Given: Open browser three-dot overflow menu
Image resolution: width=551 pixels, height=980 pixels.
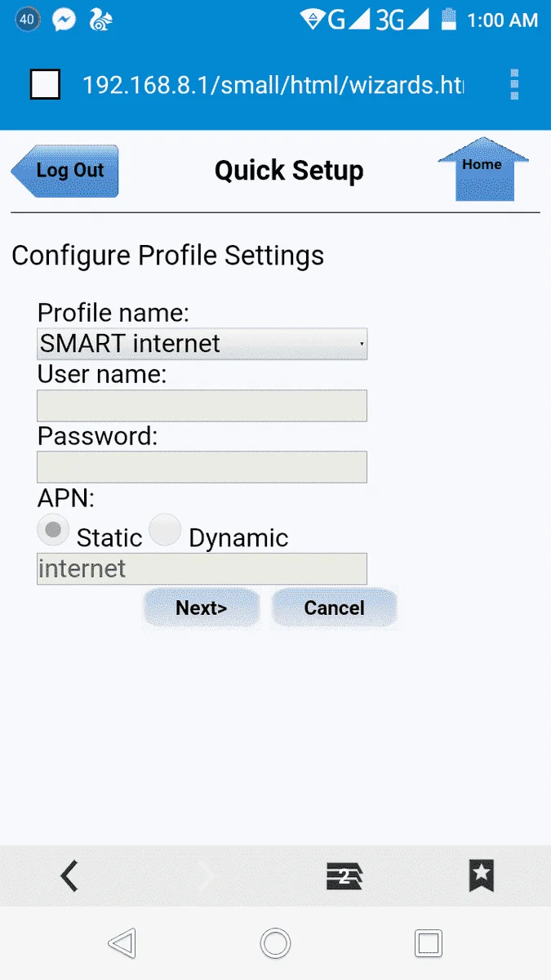Looking at the screenshot, I should coord(514,84).
